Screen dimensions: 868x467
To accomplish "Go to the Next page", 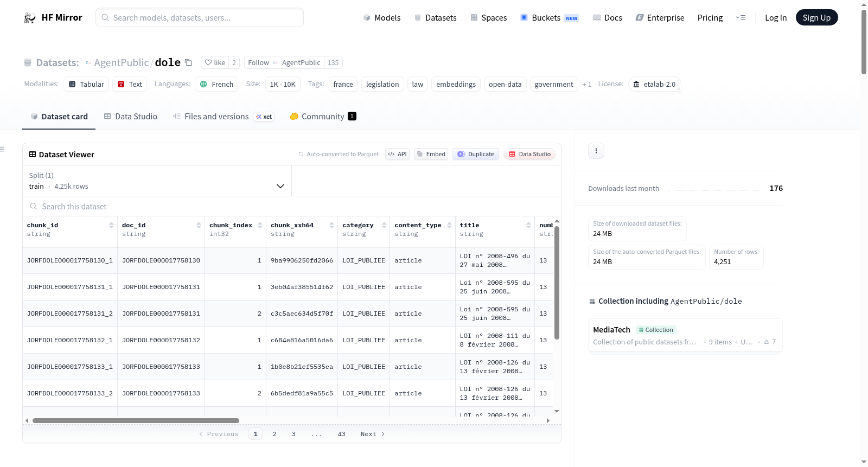I will pyautogui.click(x=373, y=434).
